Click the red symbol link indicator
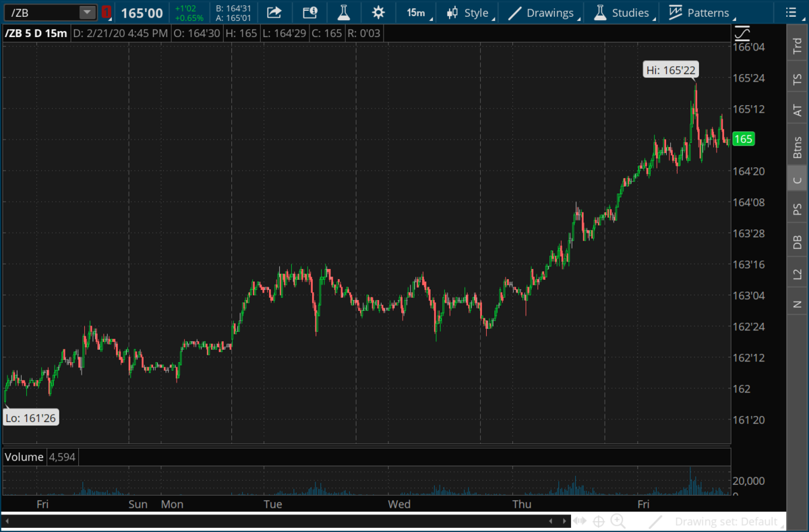 [107, 12]
